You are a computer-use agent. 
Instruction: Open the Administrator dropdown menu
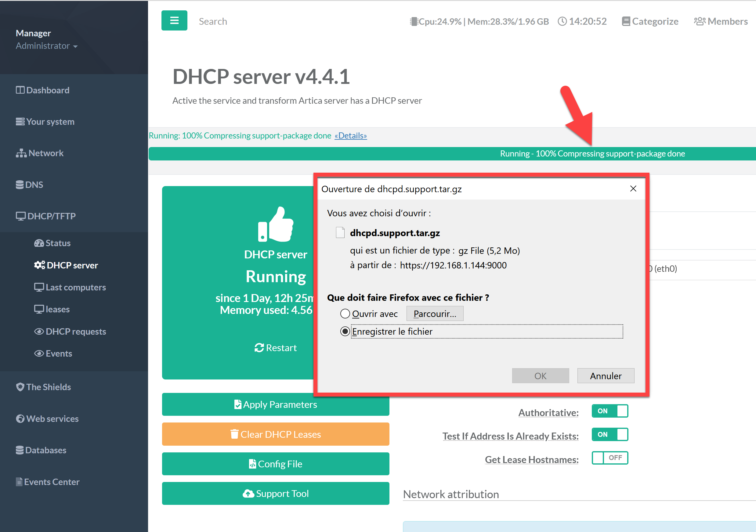(47, 46)
